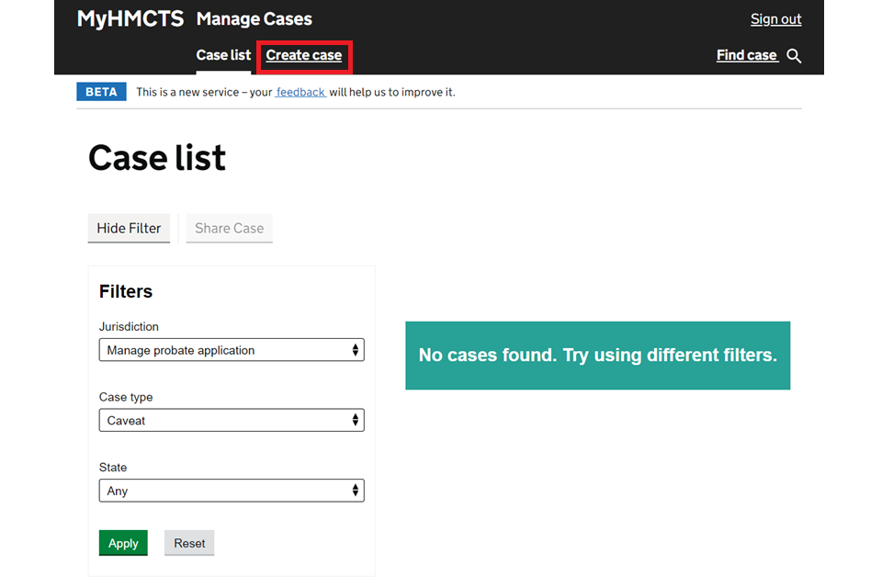Sign out of the service
Viewport: 882px width, 588px height.
[x=775, y=19]
